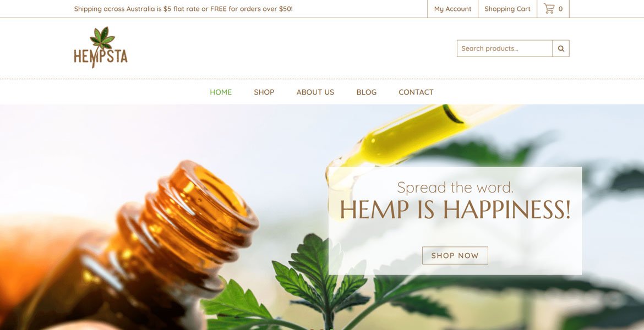This screenshot has height=330, width=644.
Task: Click the HEMPSTA logo wordmark
Action: [101, 56]
